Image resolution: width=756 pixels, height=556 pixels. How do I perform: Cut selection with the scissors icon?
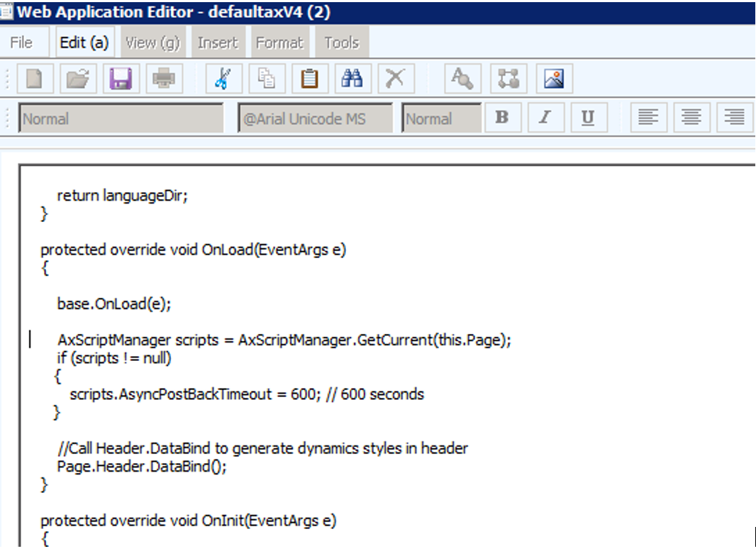pyautogui.click(x=223, y=79)
